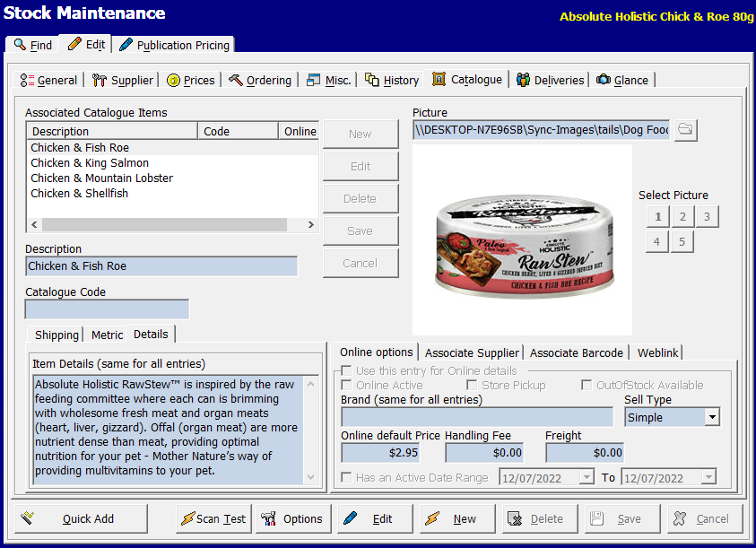Viewport: 756px width, 548px height.
Task: Open the end date dropdown after To
Action: point(708,478)
